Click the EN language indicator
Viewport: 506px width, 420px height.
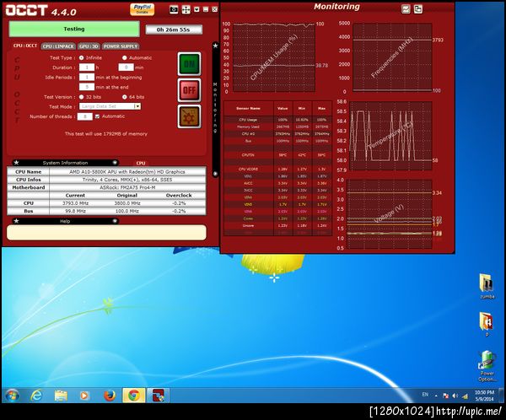425,395
